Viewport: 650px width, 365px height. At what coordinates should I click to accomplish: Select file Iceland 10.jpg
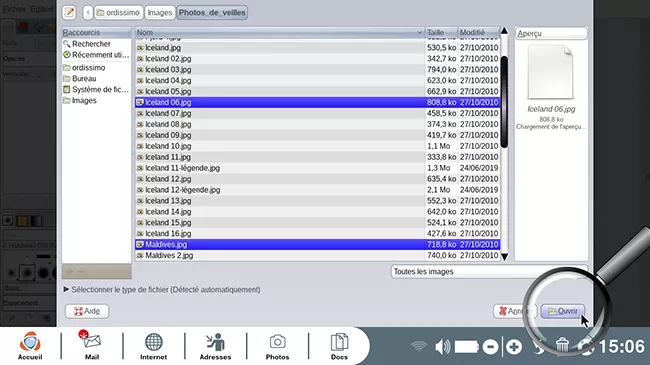click(318, 146)
